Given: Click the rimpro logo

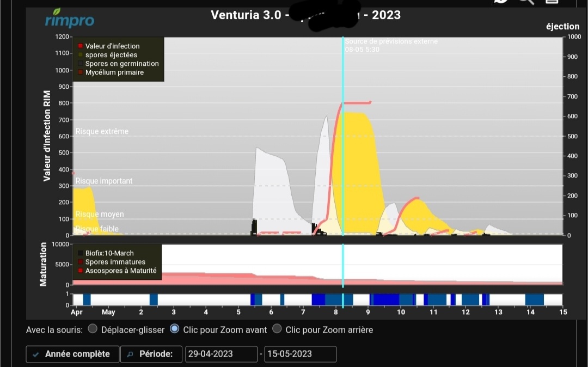Looking at the screenshot, I should 70,19.
